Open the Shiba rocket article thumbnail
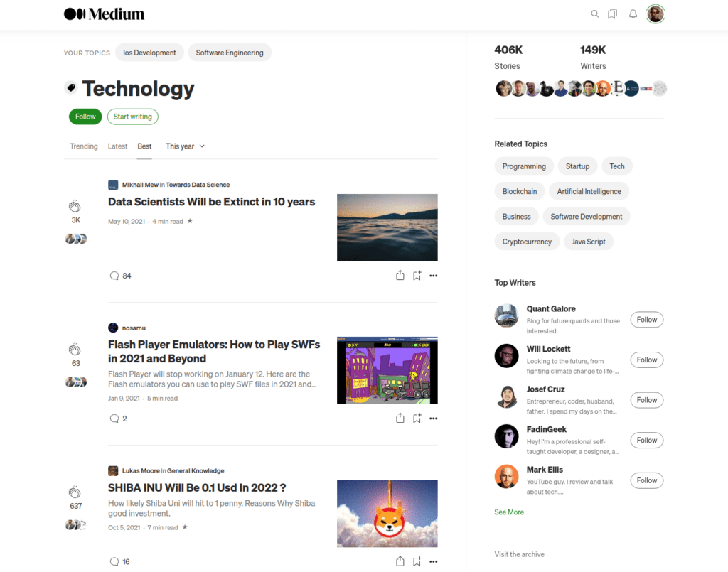This screenshot has height=572, width=728. (x=387, y=514)
